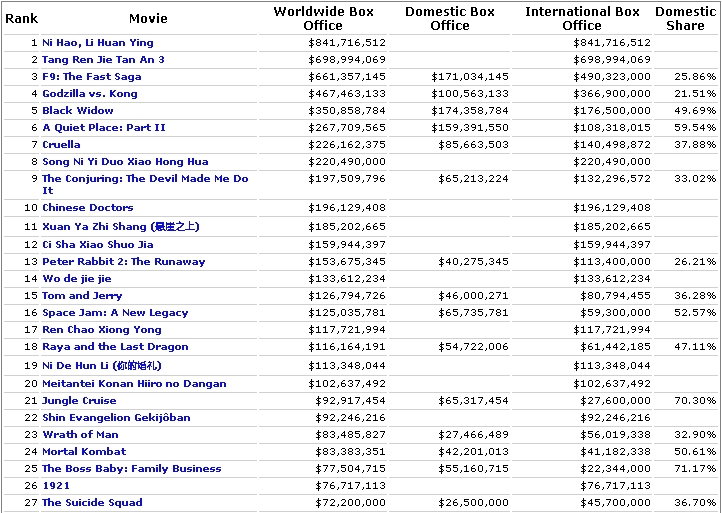Screen dimensions: 722x513
Task: Open Shin Evangelion Gekijôban link
Action: 116,418
